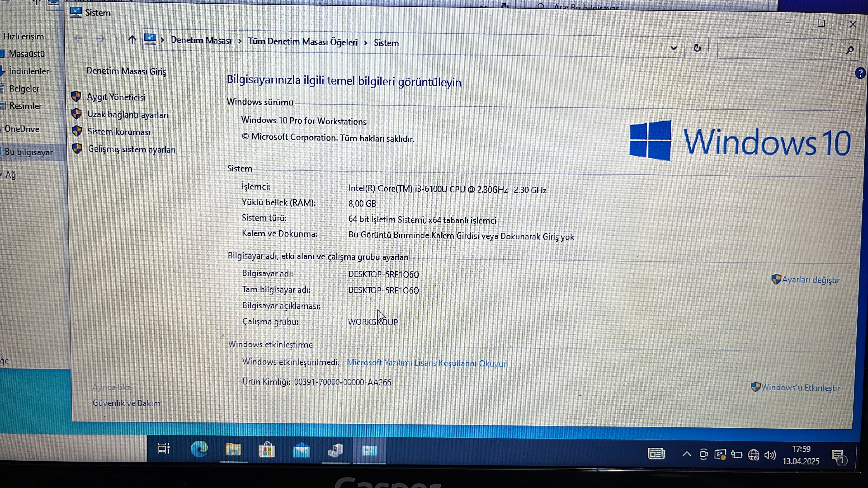Click the volume speaker icon
The height and width of the screenshot is (488, 868).
770,456
